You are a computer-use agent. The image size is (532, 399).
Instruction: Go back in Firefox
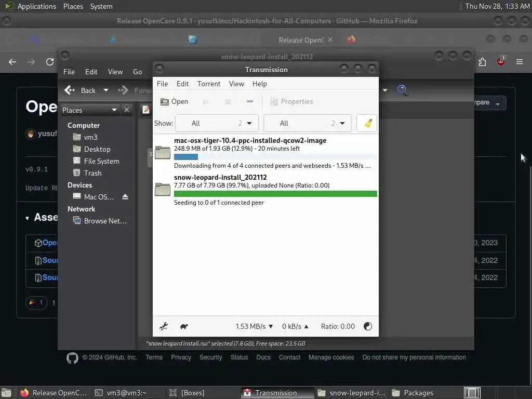[x=12, y=62]
